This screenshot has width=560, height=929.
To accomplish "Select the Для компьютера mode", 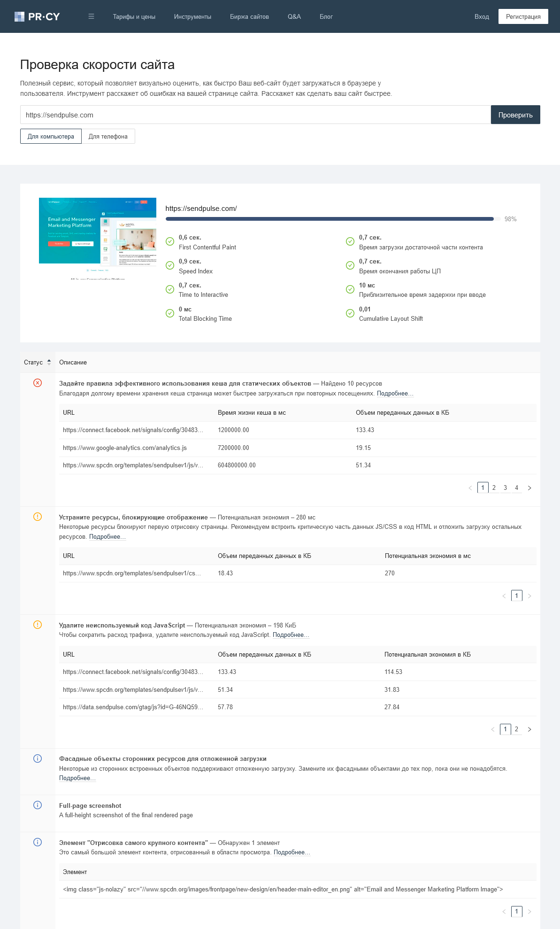I will 51,136.
